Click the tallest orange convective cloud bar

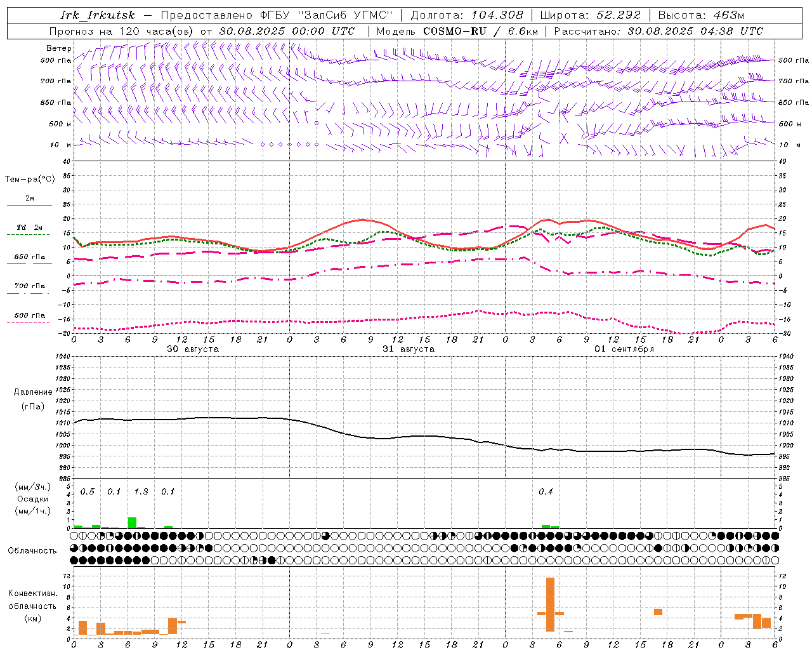[550, 603]
